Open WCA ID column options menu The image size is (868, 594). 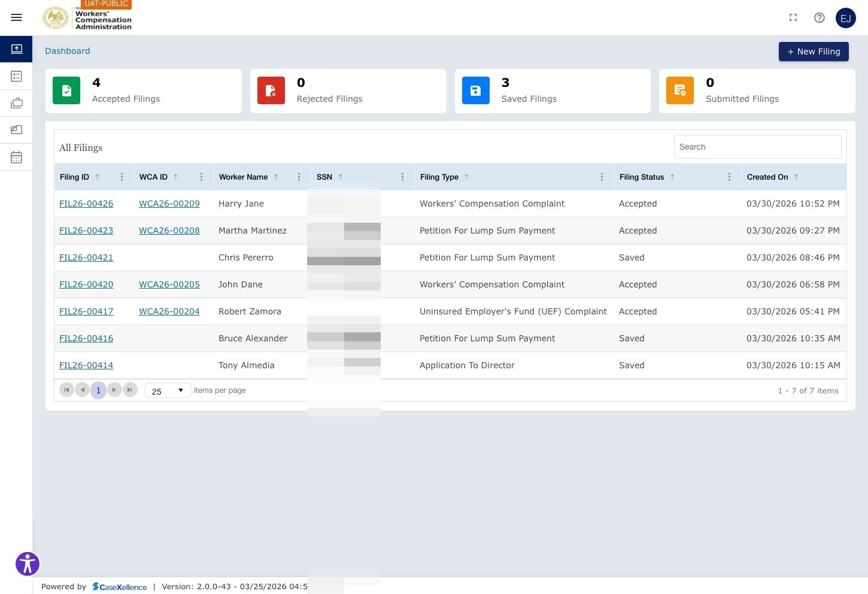[x=201, y=177]
